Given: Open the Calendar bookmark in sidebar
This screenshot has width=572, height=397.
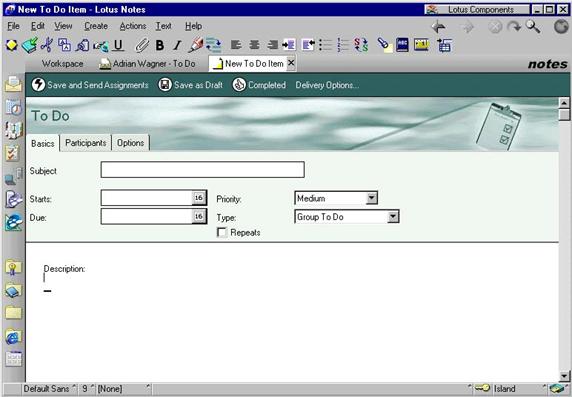Looking at the screenshot, I should point(13,108).
